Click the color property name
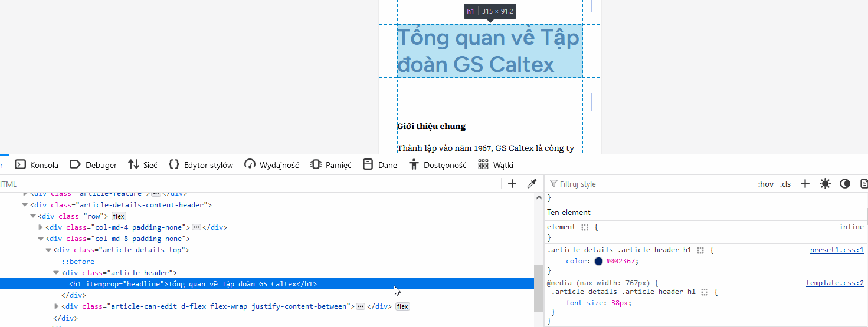Image resolution: width=868 pixels, height=327 pixels. point(575,261)
